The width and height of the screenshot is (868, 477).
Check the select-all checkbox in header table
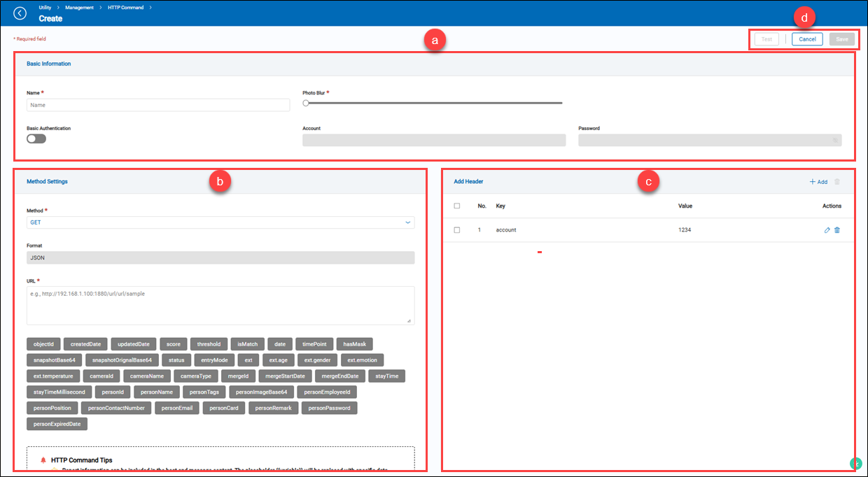(x=457, y=206)
